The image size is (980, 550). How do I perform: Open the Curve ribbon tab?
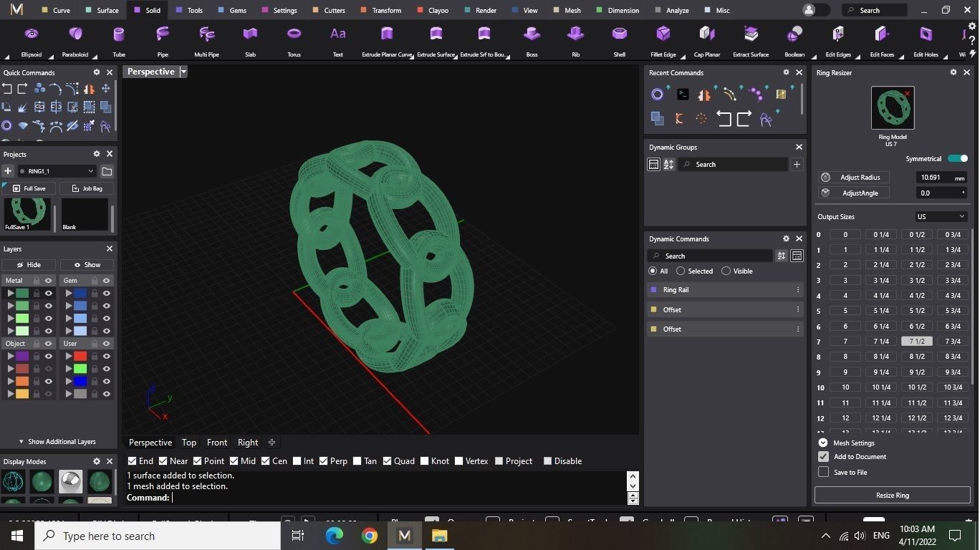[x=56, y=10]
